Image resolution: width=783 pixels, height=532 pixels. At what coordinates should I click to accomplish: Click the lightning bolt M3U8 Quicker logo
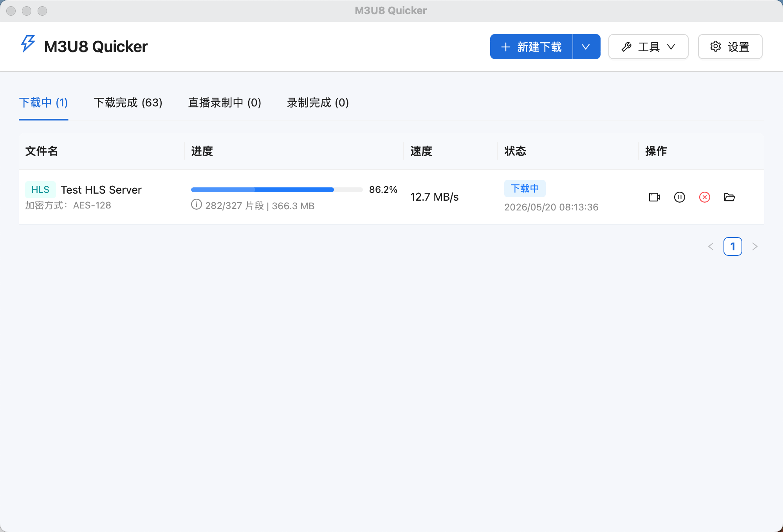[x=28, y=43]
